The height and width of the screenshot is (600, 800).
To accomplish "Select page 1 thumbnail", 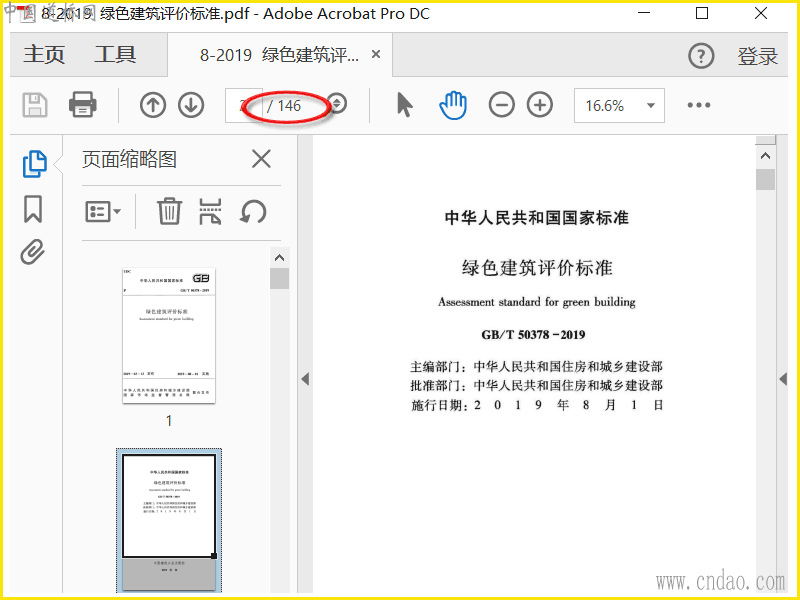I will click(169, 336).
